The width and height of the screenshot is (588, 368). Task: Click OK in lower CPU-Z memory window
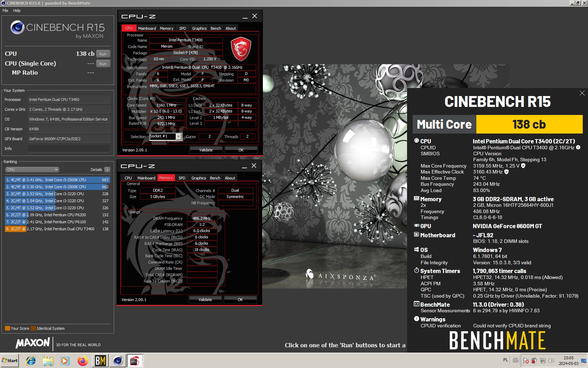point(240,300)
